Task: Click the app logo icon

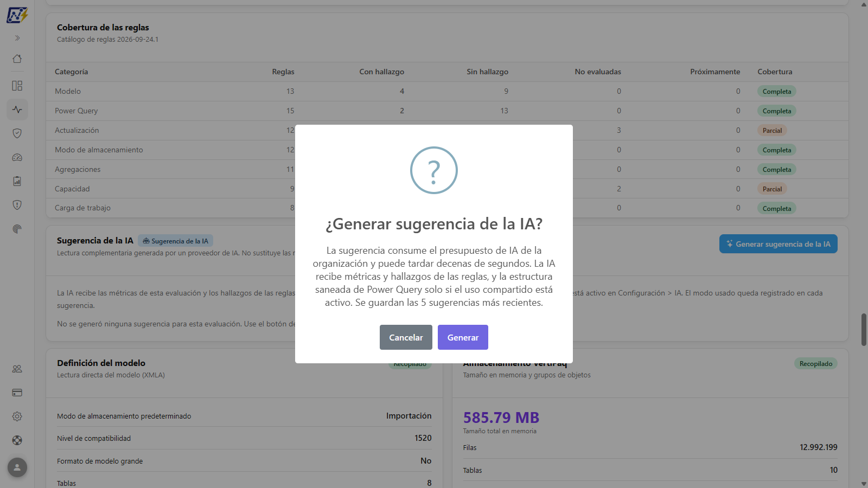Action: 17,15
